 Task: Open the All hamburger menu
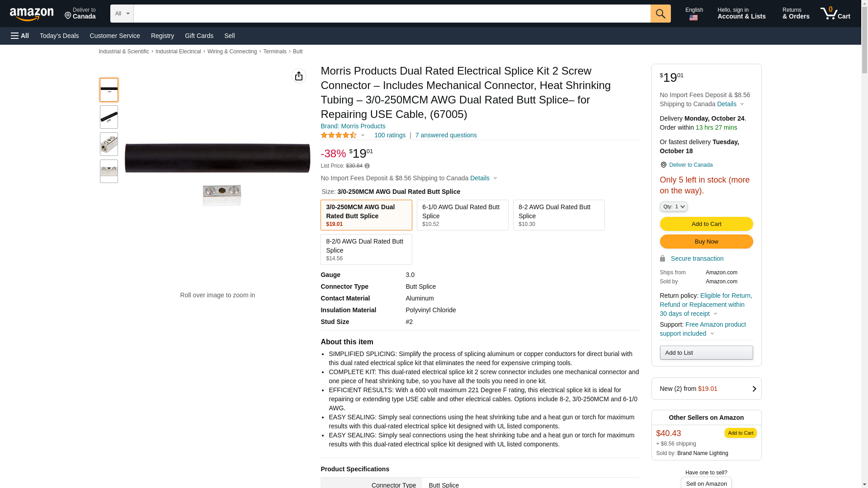click(x=20, y=36)
